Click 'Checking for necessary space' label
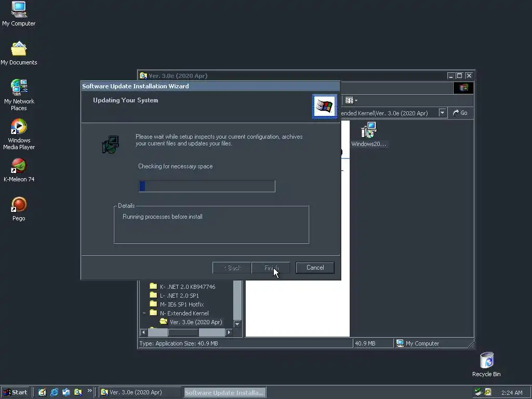Viewport: 532px width, 399px height. point(176,166)
